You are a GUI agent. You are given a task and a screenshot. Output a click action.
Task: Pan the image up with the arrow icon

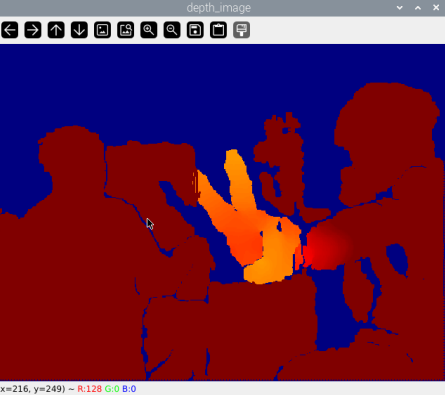[56, 30]
